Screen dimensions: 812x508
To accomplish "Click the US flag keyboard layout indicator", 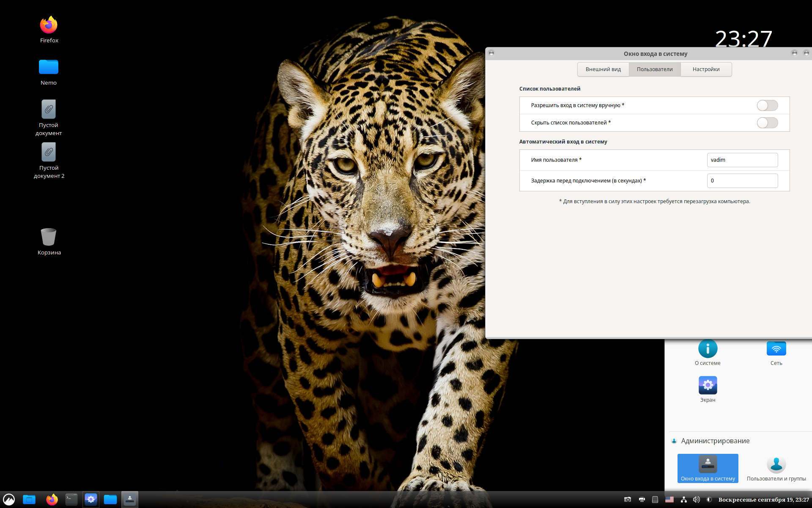I will coord(669,500).
